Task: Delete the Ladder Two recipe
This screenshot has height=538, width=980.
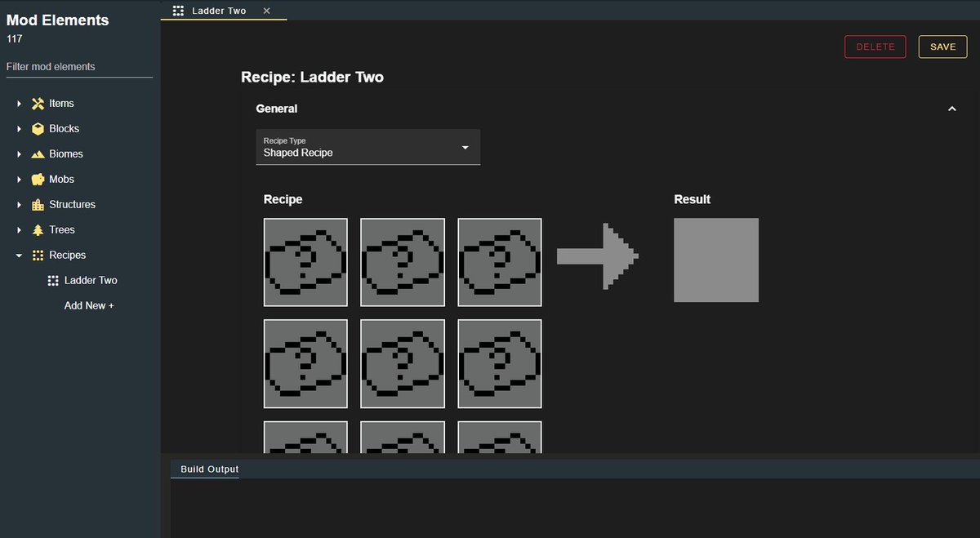Action: coord(875,47)
